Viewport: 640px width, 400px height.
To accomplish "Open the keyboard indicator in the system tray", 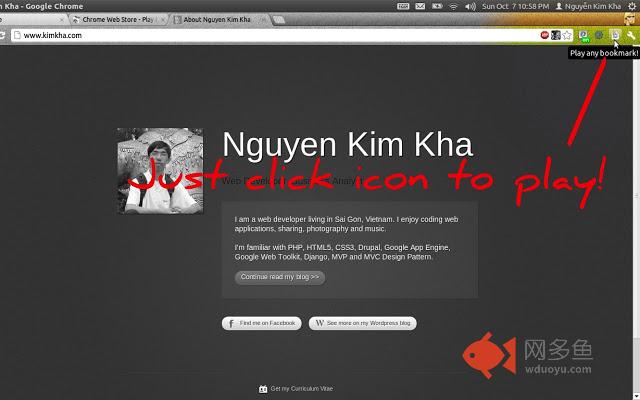I will click(403, 6).
